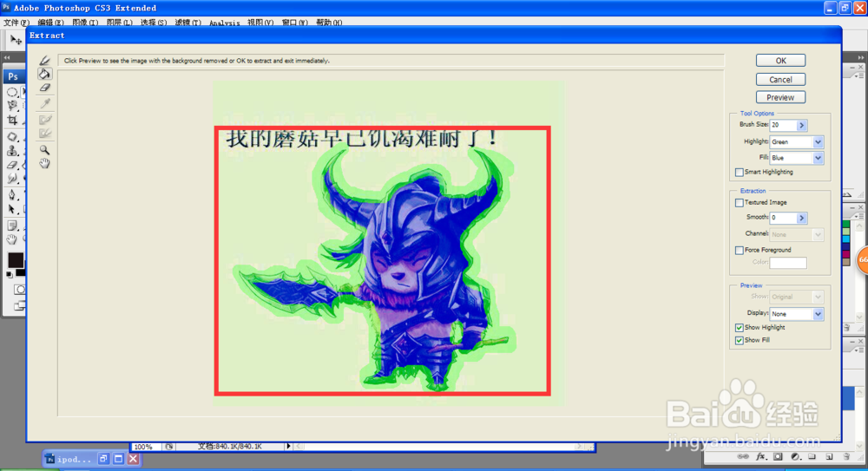The height and width of the screenshot is (471, 868).
Task: Select the Cleanup tool in Extract dialog
Action: pos(45,120)
